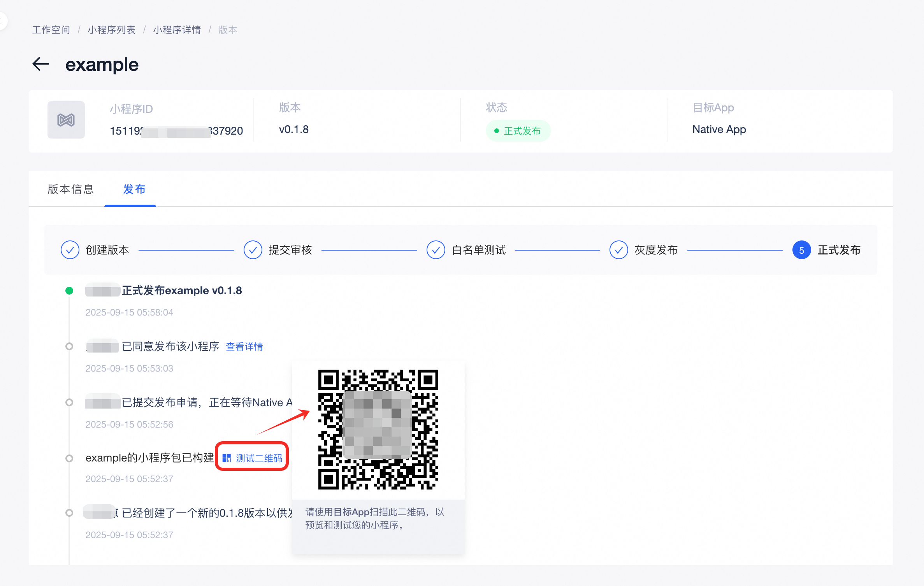Click the step 5 正式发布 circle

[801, 250]
